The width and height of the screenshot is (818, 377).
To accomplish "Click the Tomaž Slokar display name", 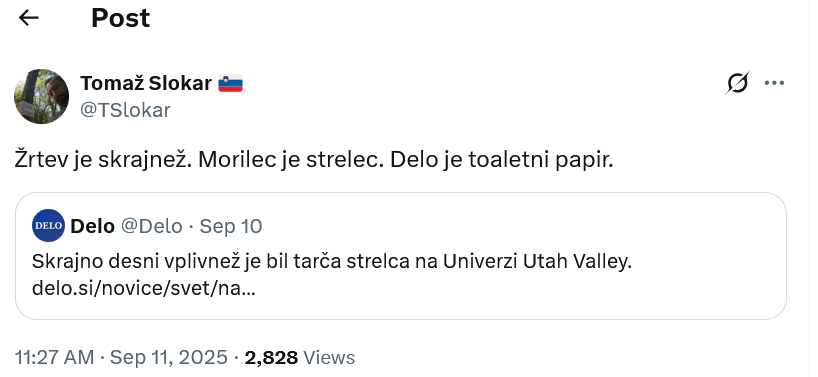I will click(146, 83).
